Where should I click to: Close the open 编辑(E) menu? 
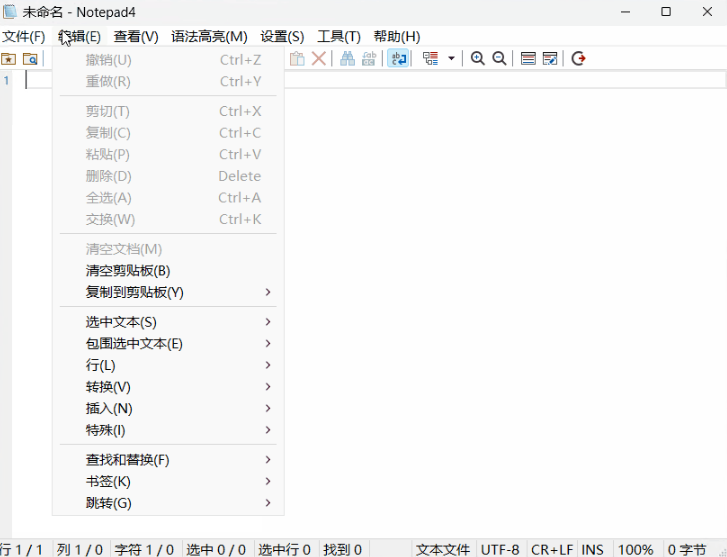click(x=79, y=36)
